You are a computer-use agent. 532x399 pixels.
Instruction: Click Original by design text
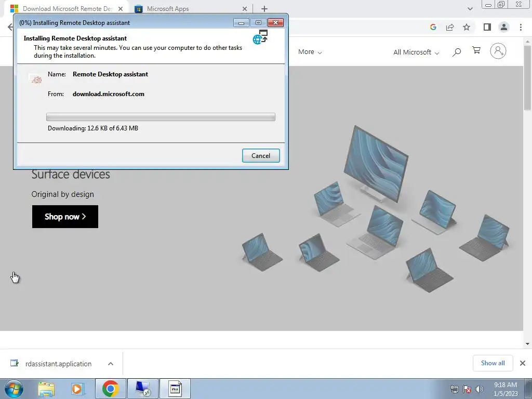coord(63,194)
